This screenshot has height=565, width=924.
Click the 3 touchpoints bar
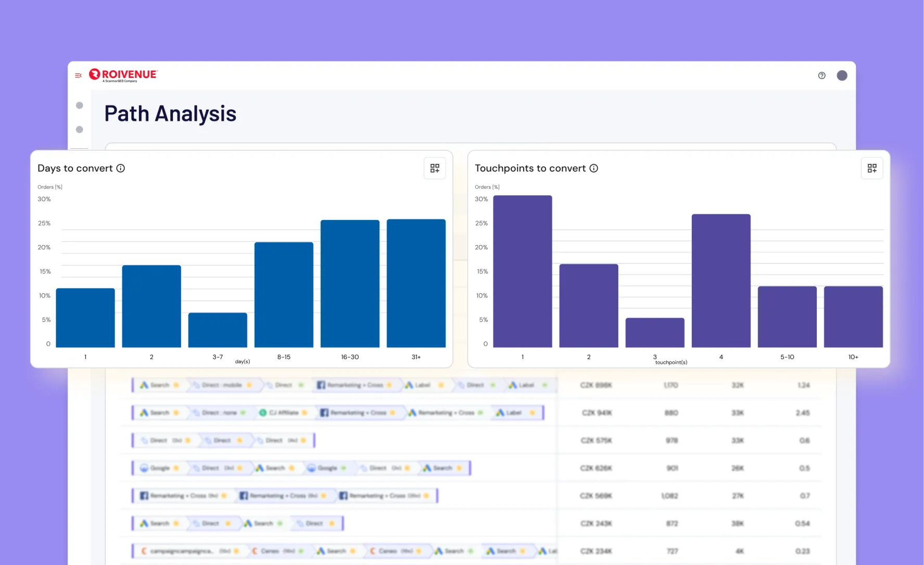(655, 332)
